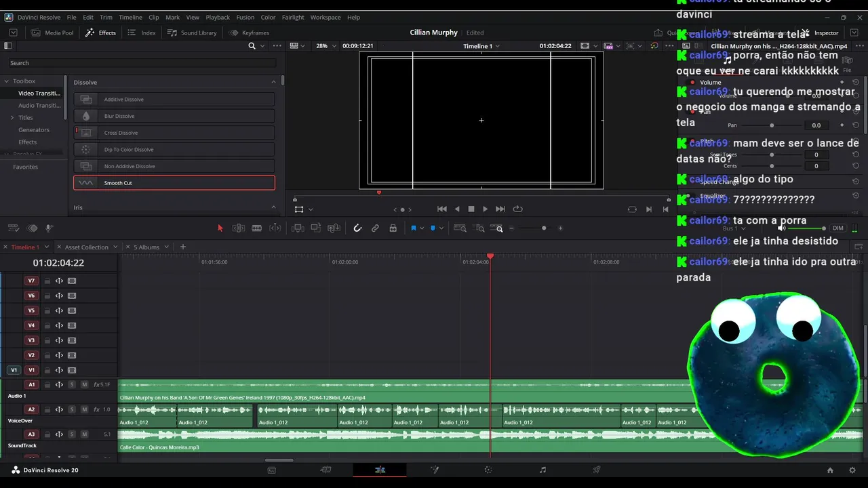This screenshot has height=488, width=868.
Task: Click Overwrite Clip edit icon
Action: click(315, 228)
